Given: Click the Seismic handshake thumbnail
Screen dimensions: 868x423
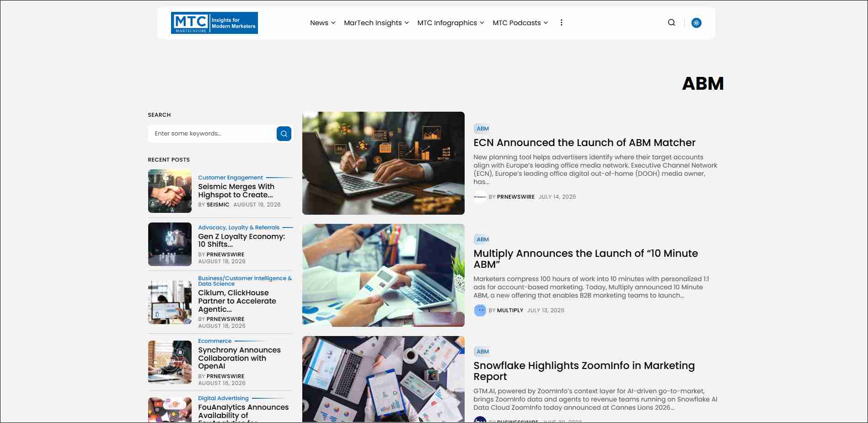Looking at the screenshot, I should 170,191.
